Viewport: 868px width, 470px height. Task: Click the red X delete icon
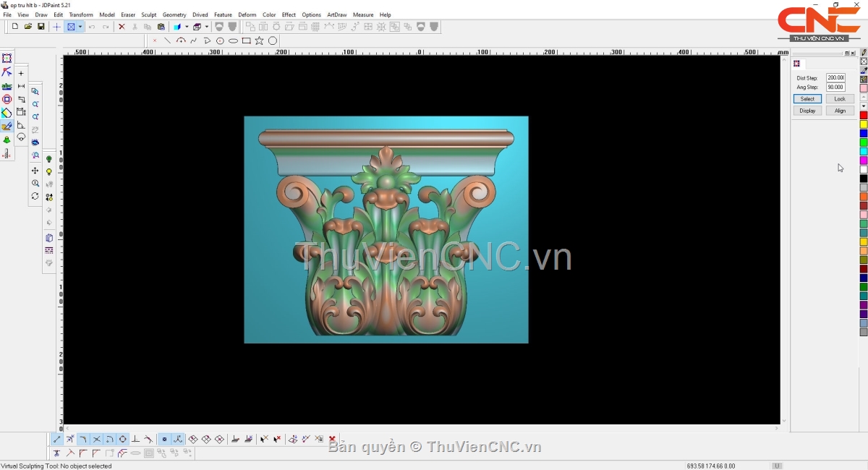122,27
